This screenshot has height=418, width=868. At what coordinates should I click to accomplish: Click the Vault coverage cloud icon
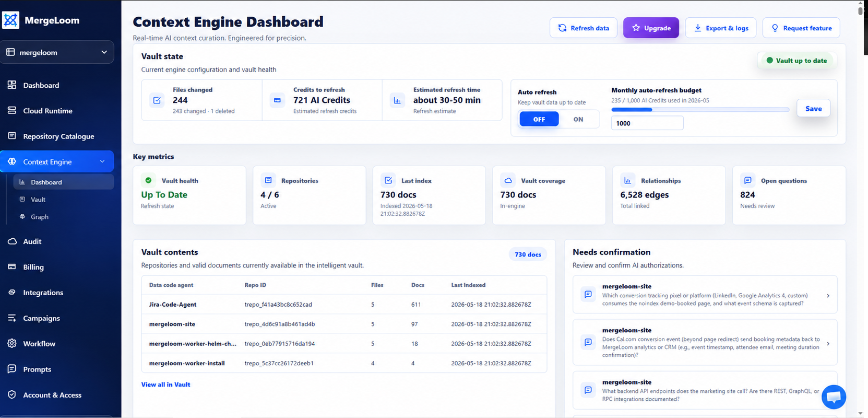point(508,180)
